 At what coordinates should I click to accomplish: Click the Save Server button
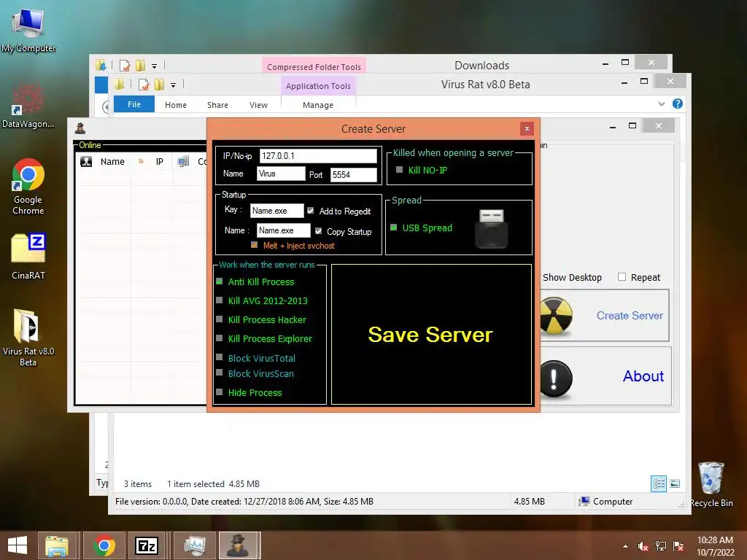coord(431,334)
